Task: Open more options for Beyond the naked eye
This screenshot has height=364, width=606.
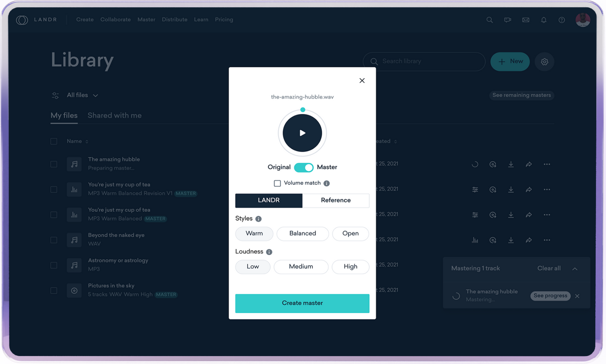Action: tap(547, 240)
